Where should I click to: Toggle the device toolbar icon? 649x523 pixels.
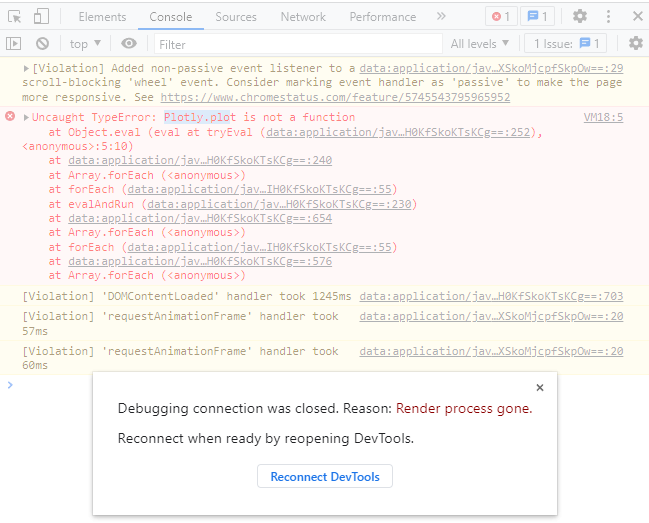41,17
